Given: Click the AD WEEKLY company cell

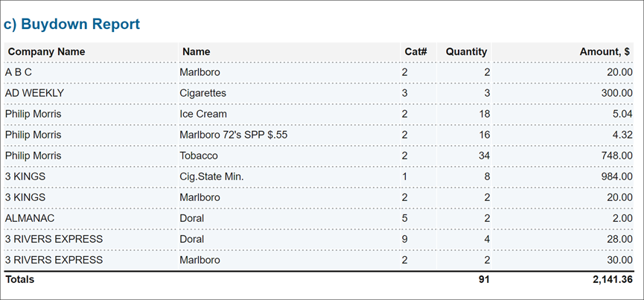Looking at the screenshot, I should pos(34,93).
